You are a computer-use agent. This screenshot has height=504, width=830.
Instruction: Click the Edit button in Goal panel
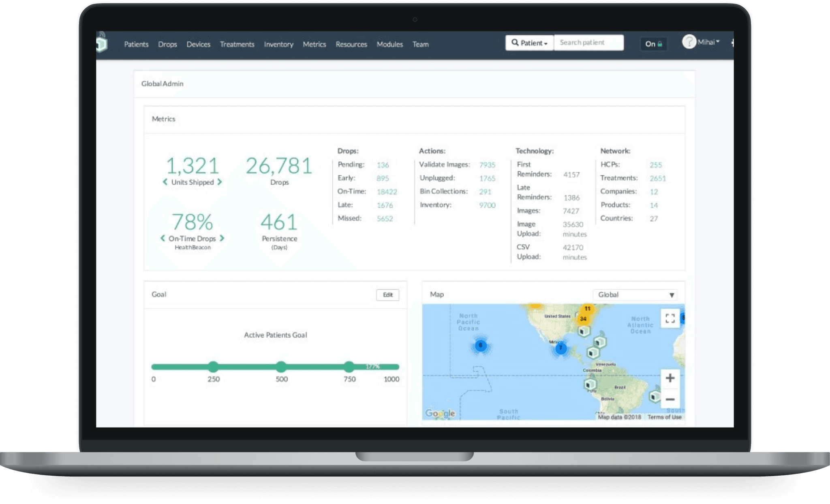tap(387, 295)
